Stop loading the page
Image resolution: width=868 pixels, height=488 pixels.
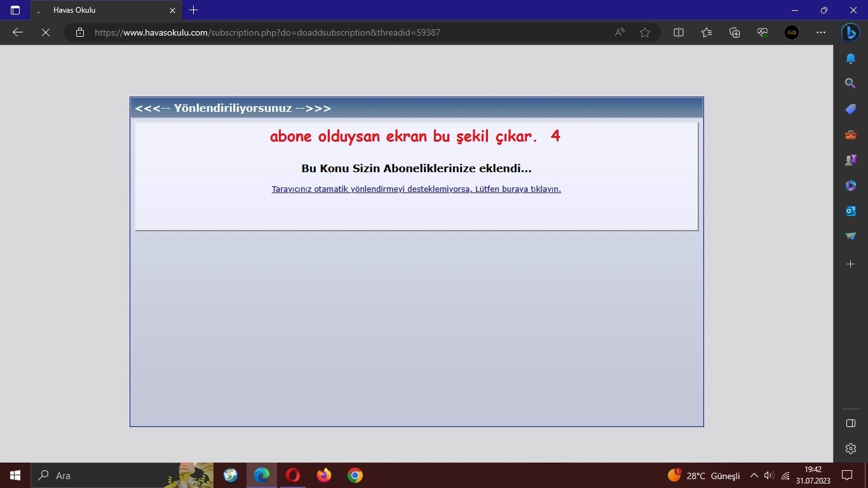46,32
